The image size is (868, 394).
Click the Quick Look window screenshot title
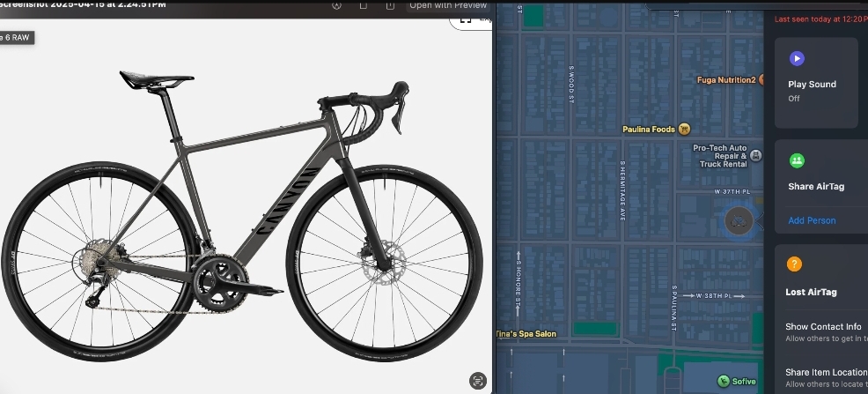click(83, 4)
